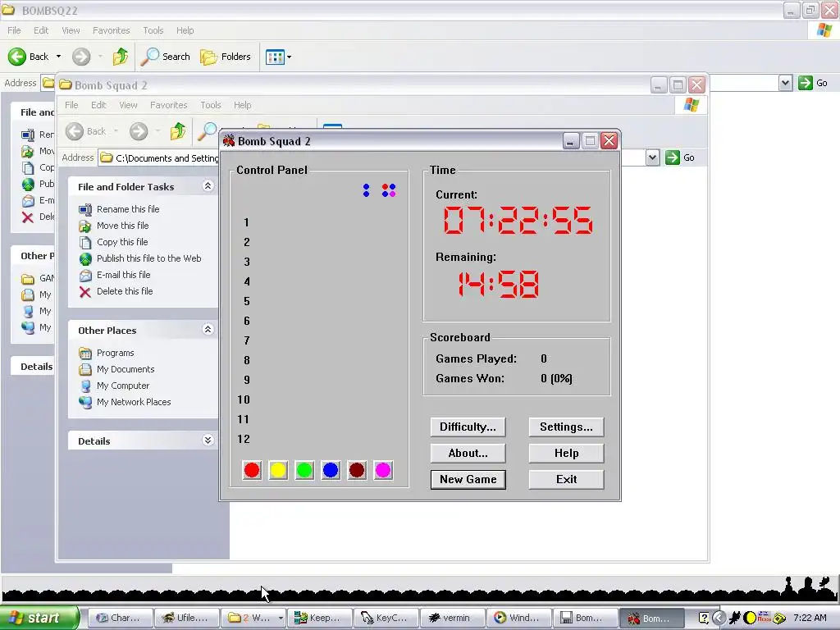Click the Windows Start button

[39, 618]
